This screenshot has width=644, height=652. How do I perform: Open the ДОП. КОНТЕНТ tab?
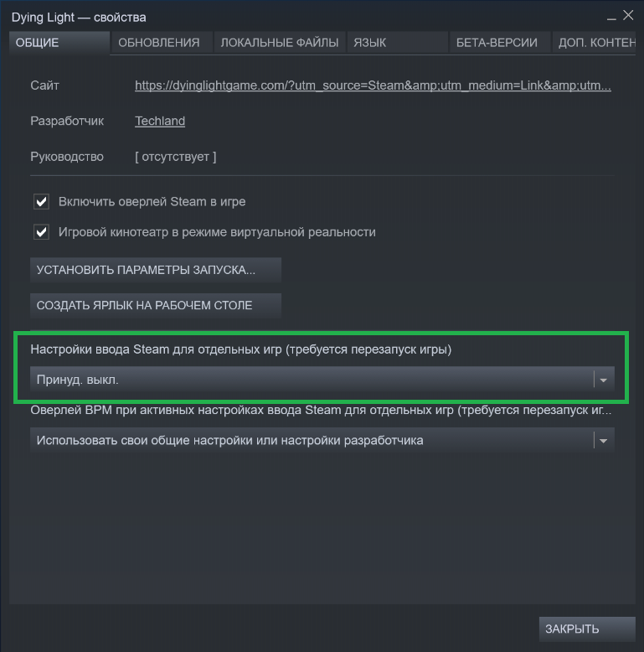(596, 43)
